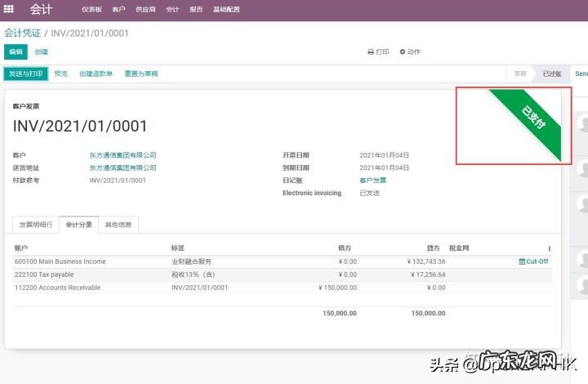The image size is (588, 384).
Task: Open the column options kebab icon
Action: pos(549,248)
